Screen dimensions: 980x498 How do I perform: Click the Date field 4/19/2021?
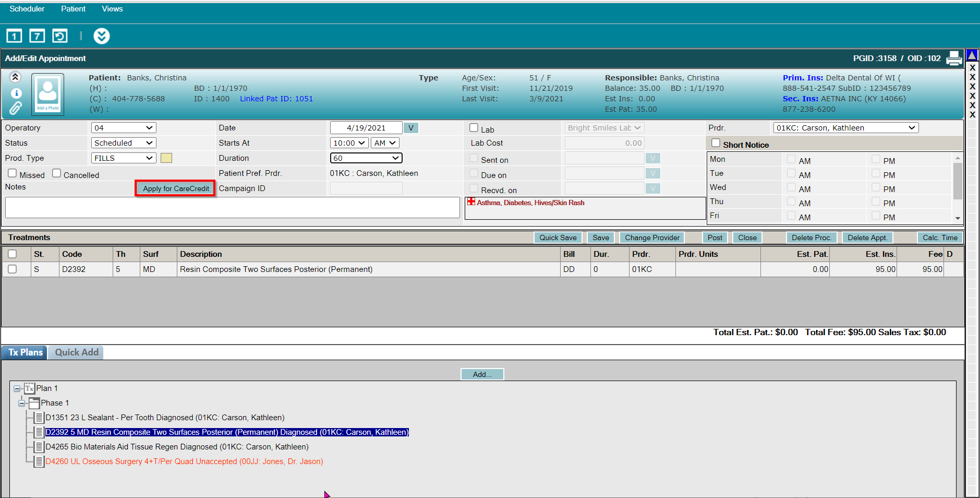coord(366,128)
